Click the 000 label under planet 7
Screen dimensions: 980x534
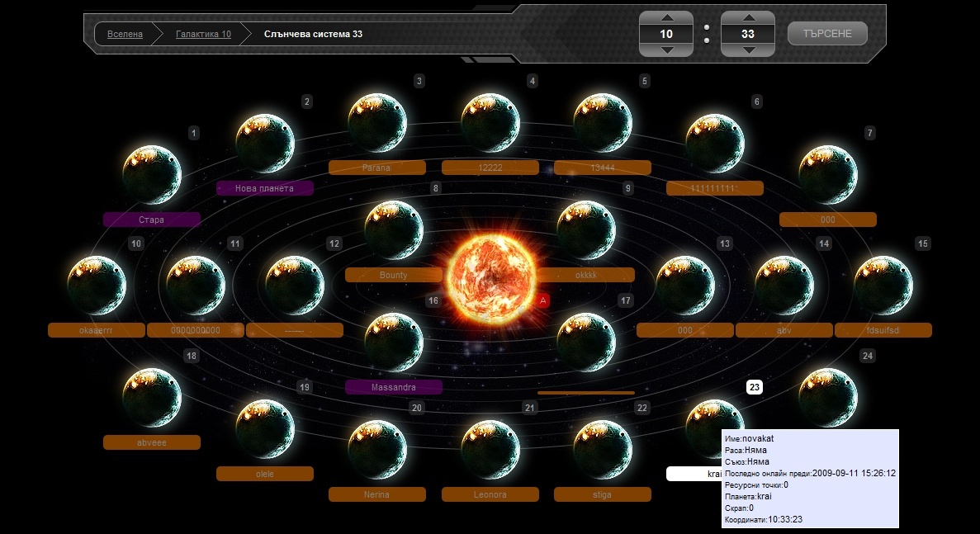coord(828,220)
